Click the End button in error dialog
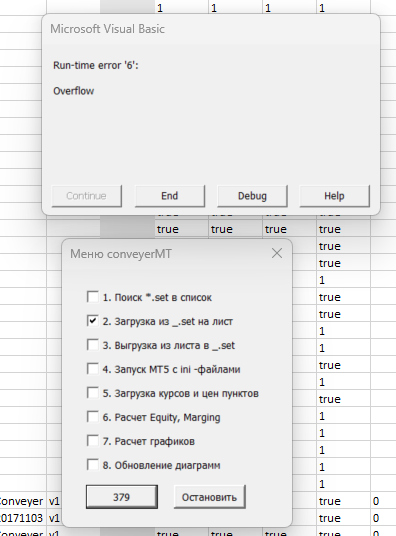 (x=170, y=196)
